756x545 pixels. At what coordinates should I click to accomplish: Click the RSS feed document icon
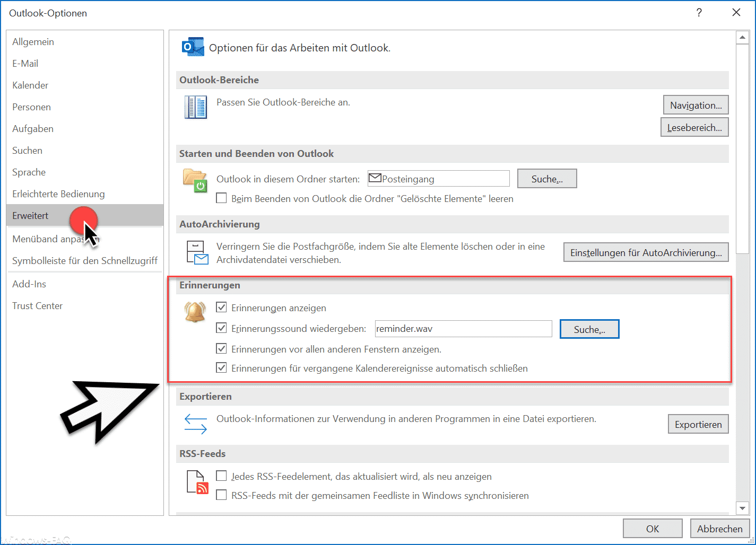click(x=197, y=482)
